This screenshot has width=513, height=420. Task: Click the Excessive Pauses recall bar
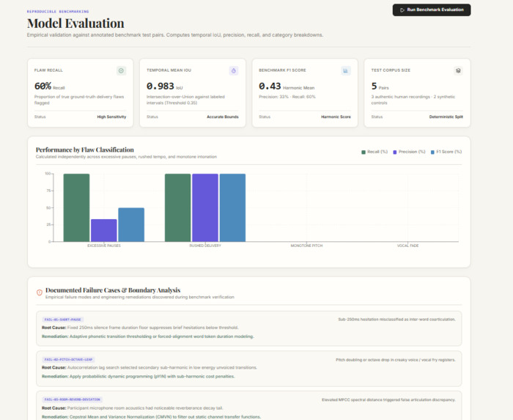(76, 207)
